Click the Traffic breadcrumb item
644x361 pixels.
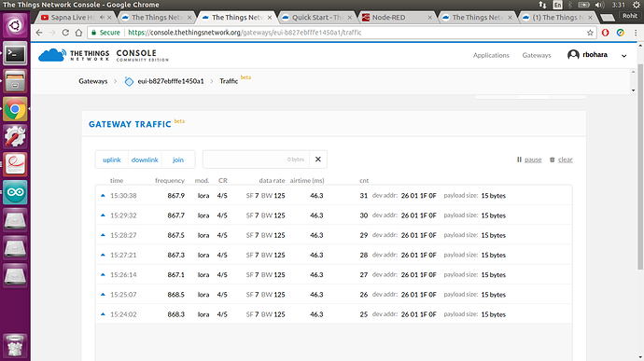(x=229, y=81)
